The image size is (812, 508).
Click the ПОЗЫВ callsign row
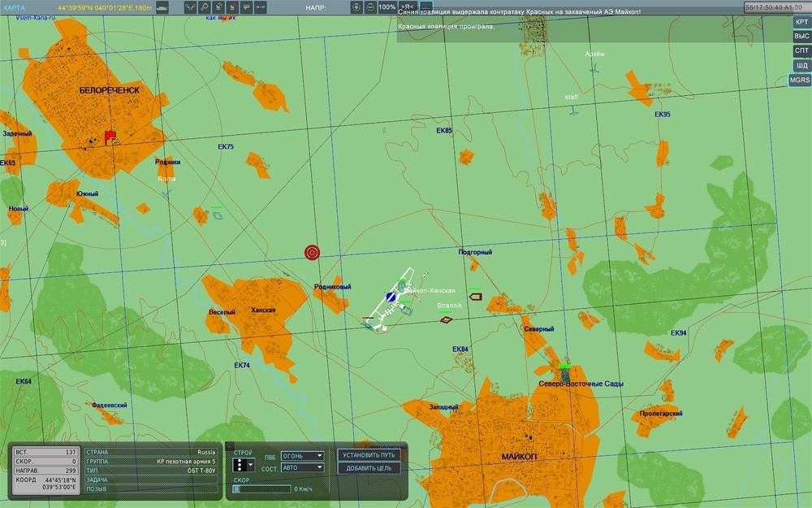coord(151,488)
